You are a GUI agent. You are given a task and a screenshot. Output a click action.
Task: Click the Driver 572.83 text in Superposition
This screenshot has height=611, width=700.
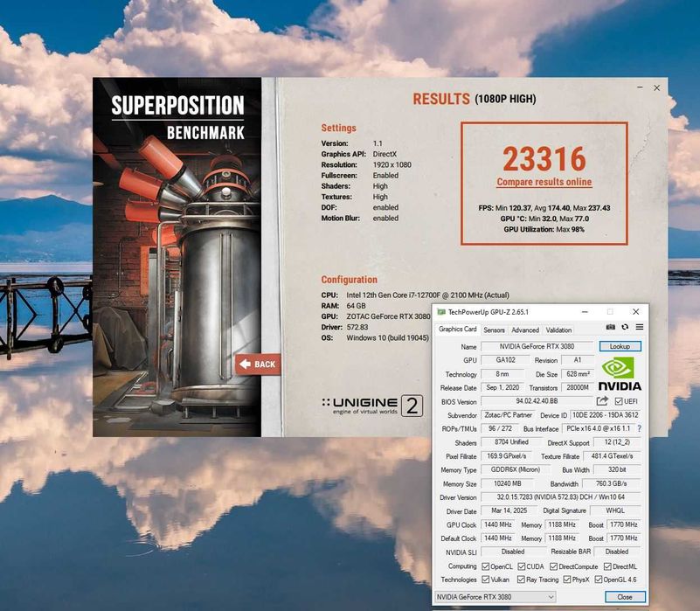click(344, 327)
